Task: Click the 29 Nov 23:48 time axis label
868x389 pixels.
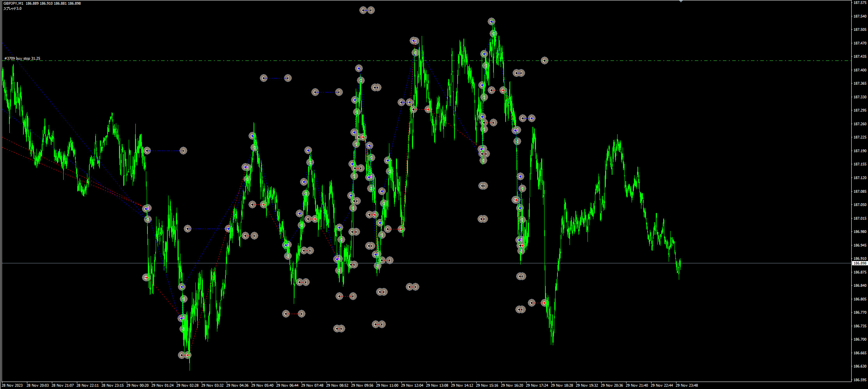Action: [687, 385]
